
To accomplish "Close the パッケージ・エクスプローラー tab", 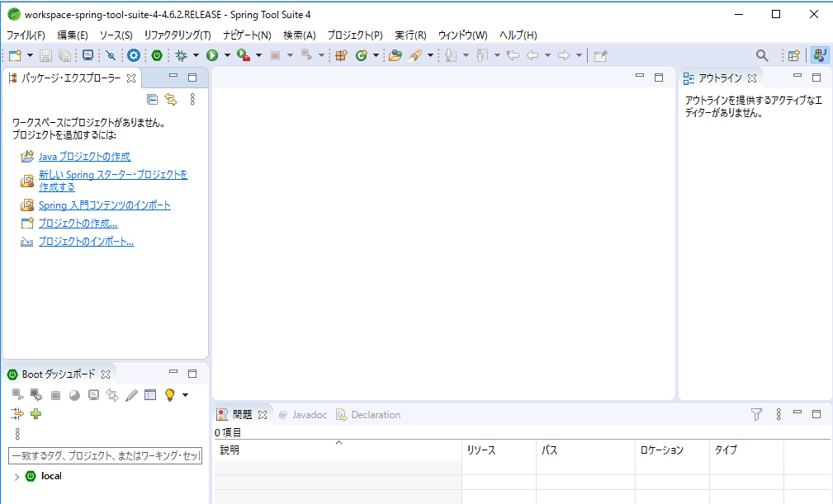I will (x=131, y=78).
